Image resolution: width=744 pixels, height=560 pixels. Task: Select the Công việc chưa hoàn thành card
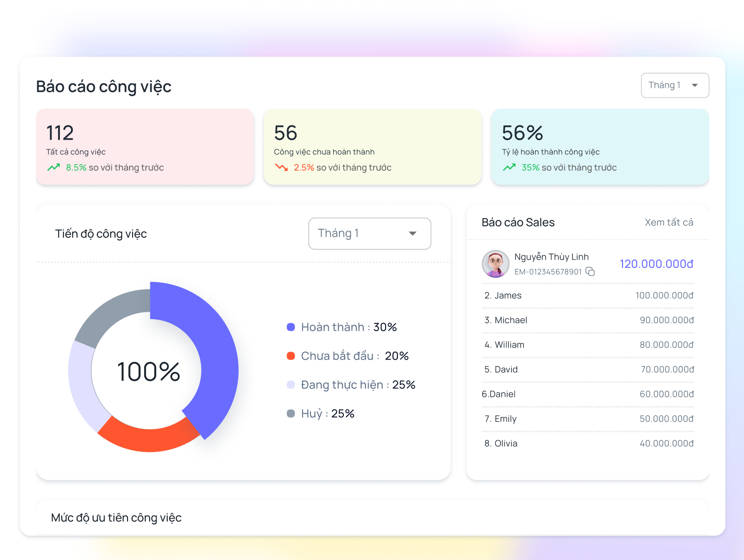[x=372, y=147]
